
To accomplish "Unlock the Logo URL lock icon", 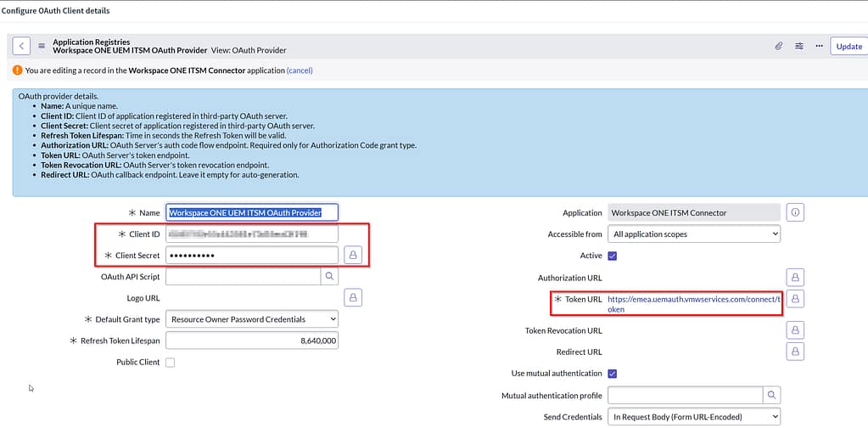I will 353,298.
